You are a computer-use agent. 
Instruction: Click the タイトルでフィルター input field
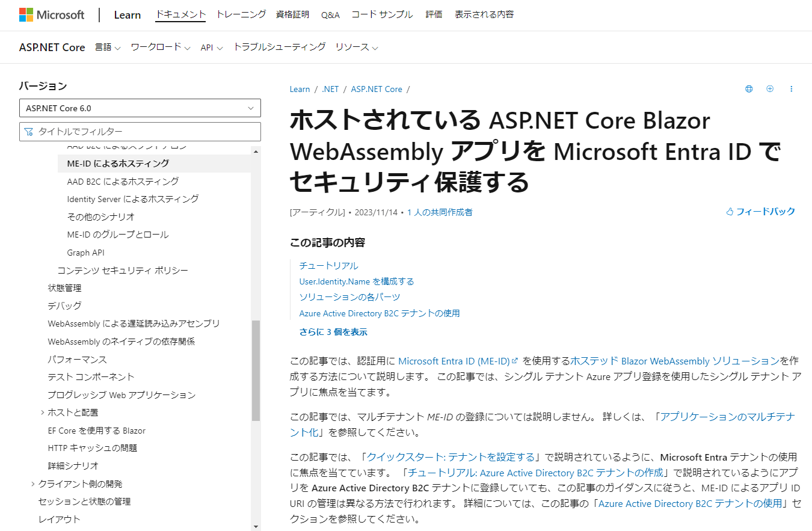(140, 132)
